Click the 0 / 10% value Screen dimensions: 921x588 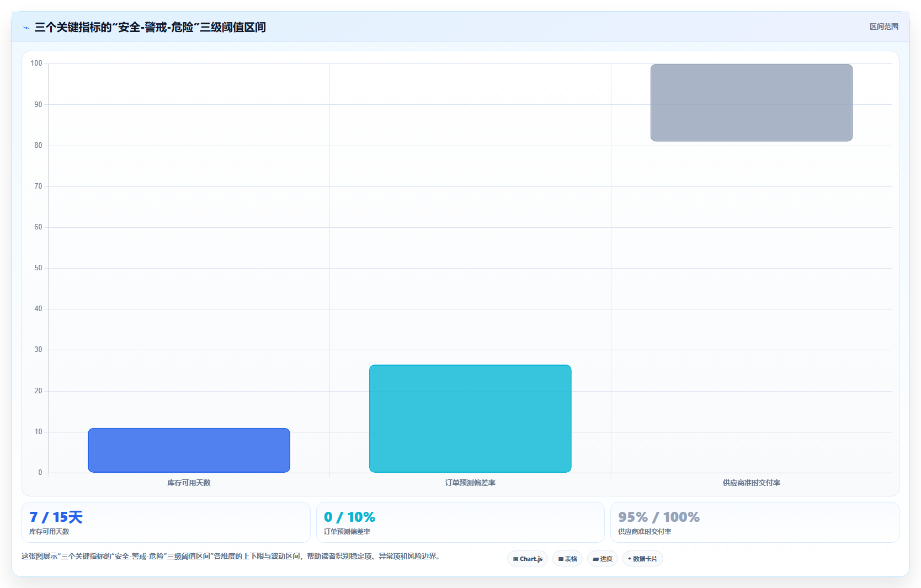(x=349, y=517)
